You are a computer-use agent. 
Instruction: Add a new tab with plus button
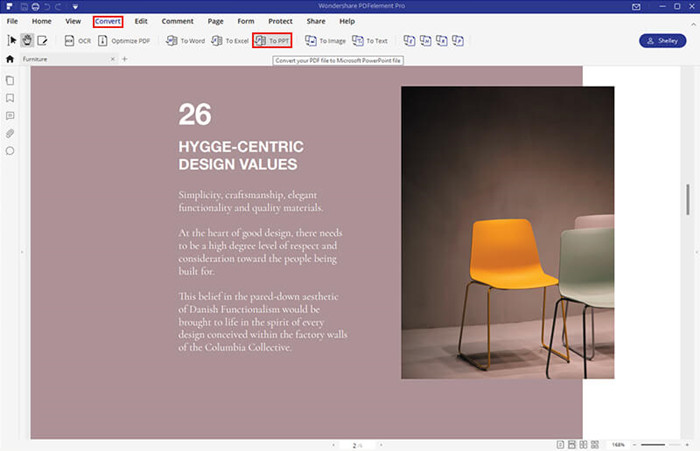[x=124, y=60]
